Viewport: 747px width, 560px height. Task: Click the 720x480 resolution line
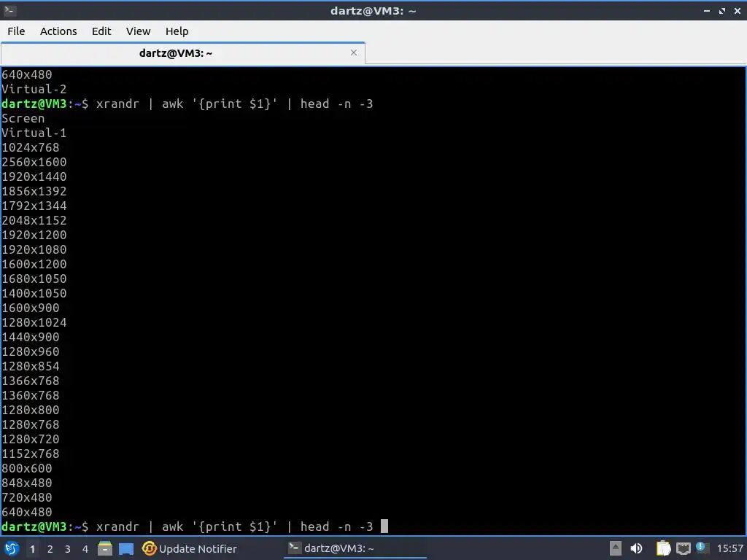[27, 497]
